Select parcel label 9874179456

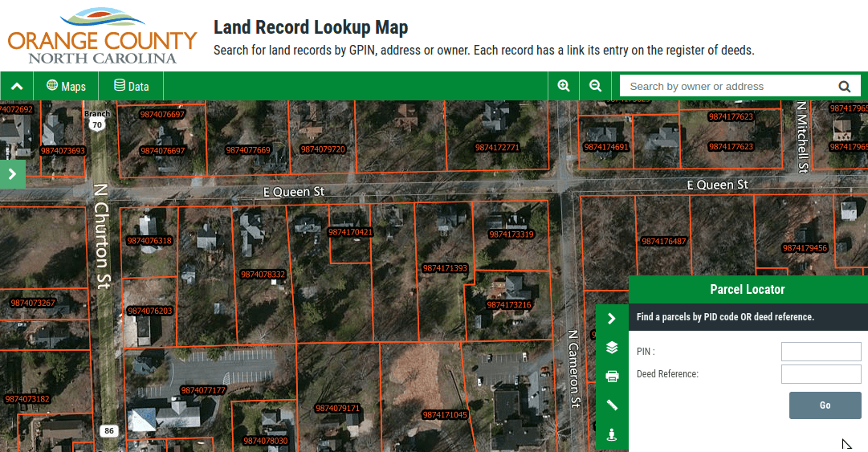[x=805, y=248]
